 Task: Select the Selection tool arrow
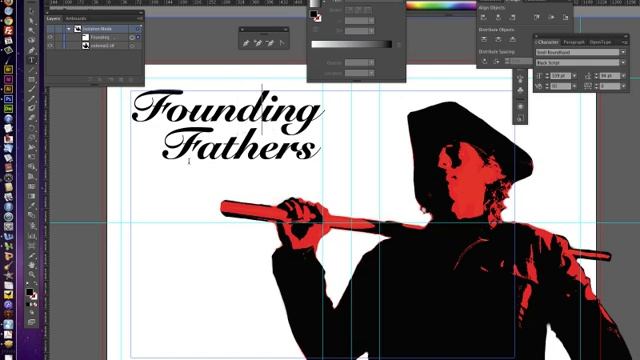(x=31, y=11)
